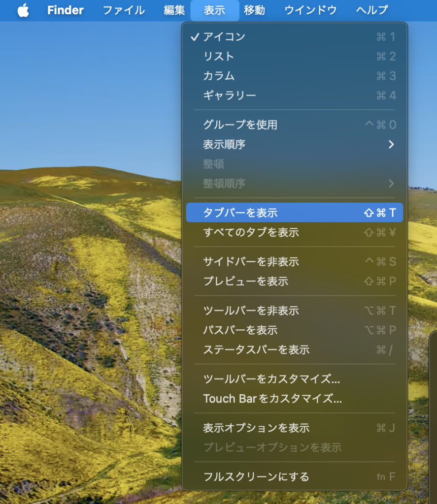The image size is (437, 504).
Task: Choose タブバーを表示
Action: (295, 213)
